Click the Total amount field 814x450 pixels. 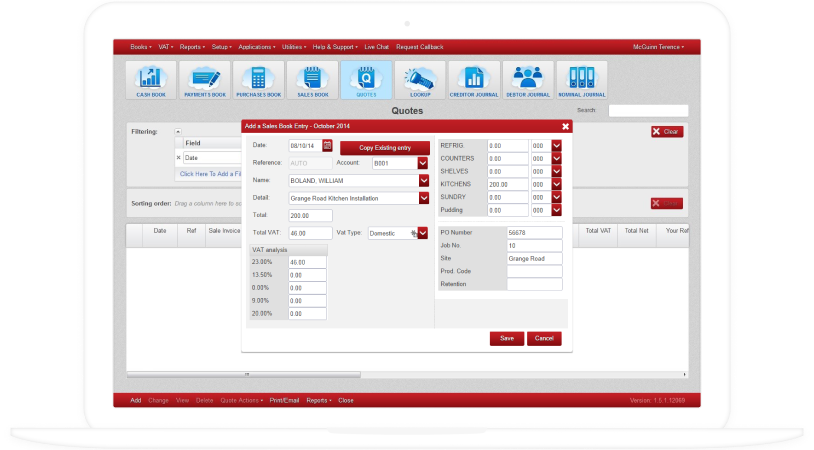click(x=310, y=215)
